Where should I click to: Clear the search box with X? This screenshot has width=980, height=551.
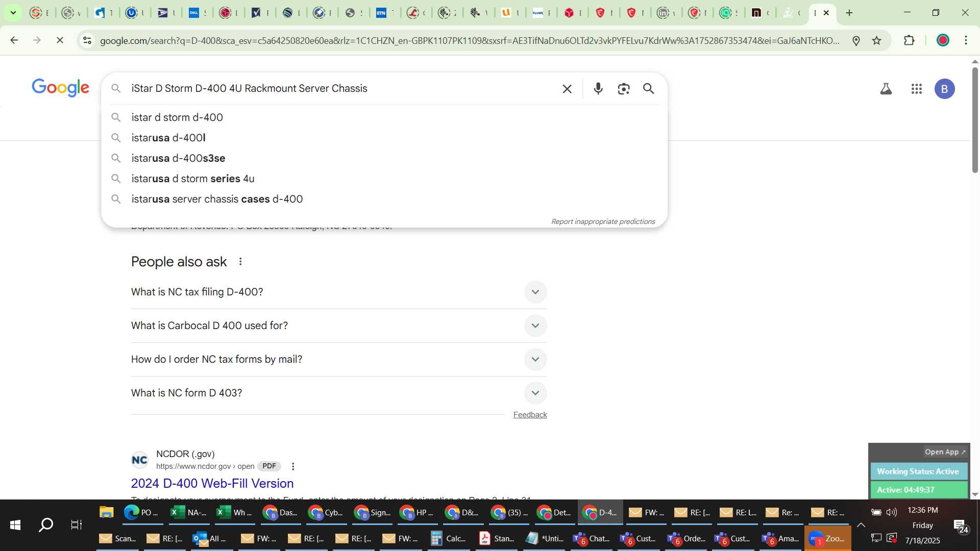[x=567, y=89]
